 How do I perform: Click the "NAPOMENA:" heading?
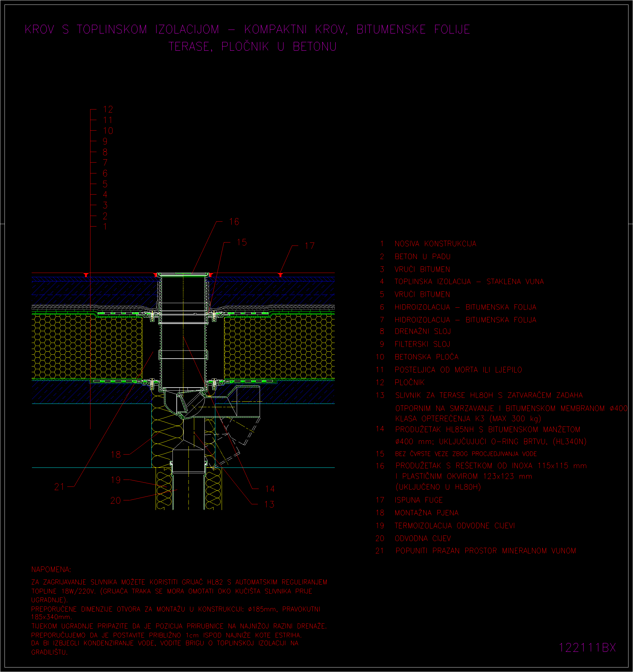pos(51,570)
